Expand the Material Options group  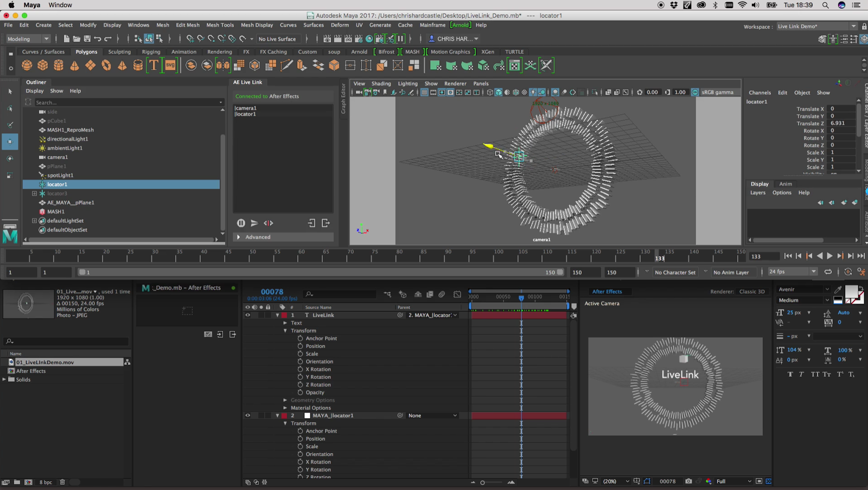click(285, 408)
